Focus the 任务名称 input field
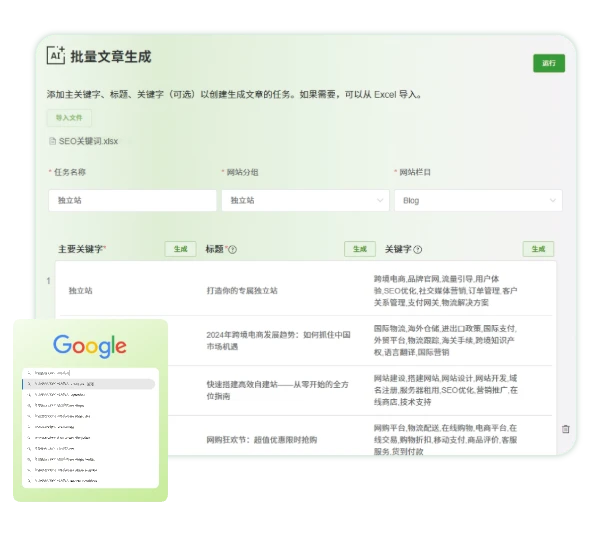This screenshot has width=608, height=538. click(x=132, y=201)
